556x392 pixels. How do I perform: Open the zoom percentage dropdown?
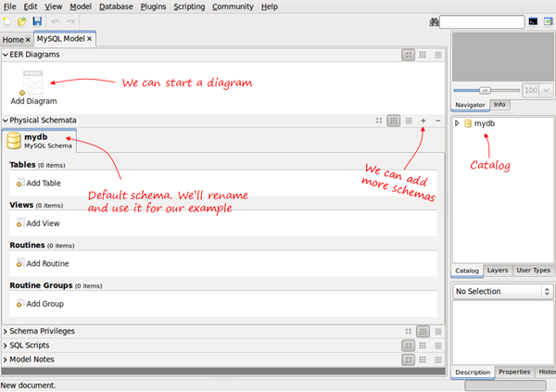[546, 91]
